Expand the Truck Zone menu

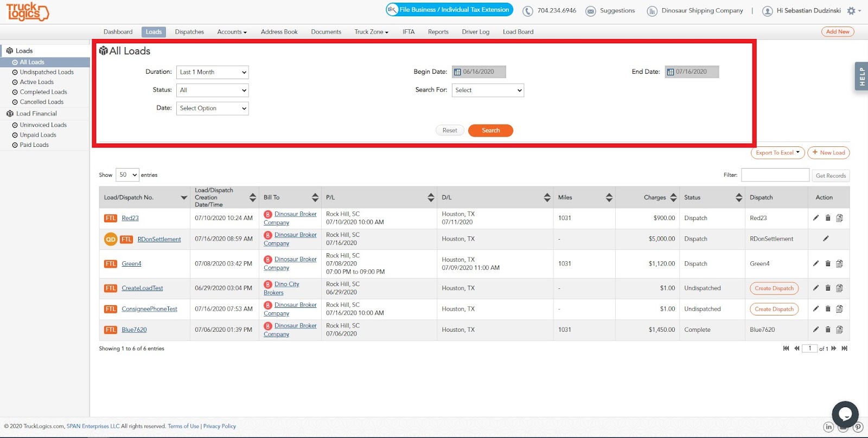point(372,32)
